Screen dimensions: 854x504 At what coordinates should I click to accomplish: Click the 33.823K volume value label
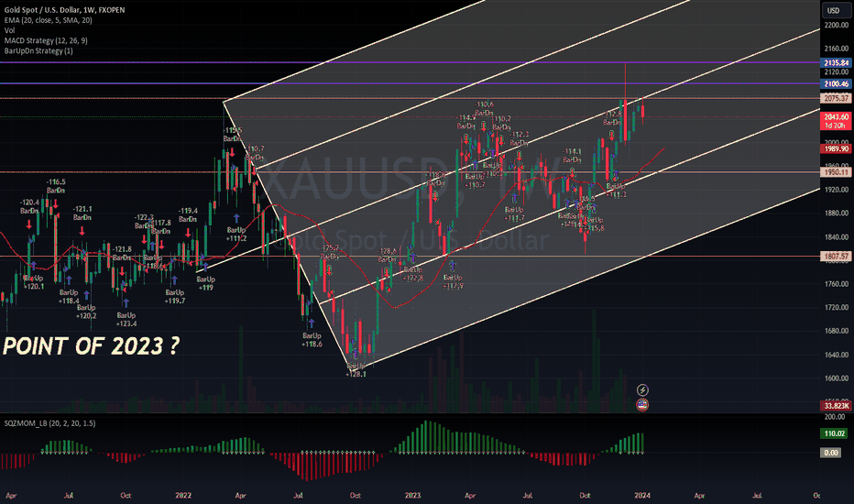[x=836, y=406]
